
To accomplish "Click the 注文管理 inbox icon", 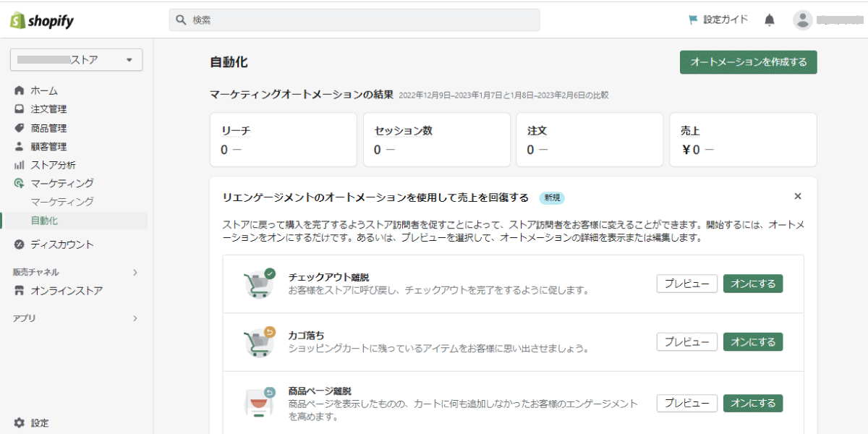I will click(x=20, y=109).
